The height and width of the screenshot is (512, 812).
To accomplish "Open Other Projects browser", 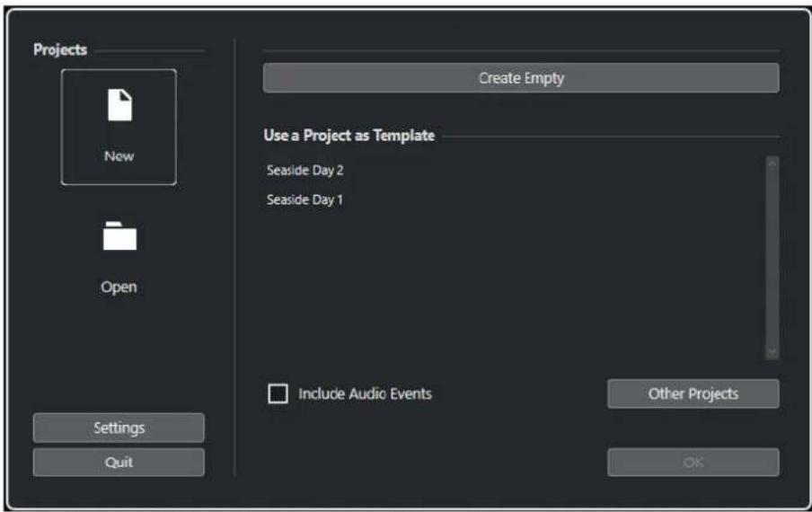I will (693, 394).
